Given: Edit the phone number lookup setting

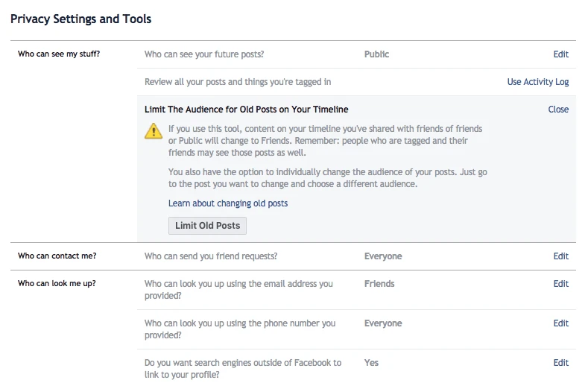Looking at the screenshot, I should coord(560,323).
